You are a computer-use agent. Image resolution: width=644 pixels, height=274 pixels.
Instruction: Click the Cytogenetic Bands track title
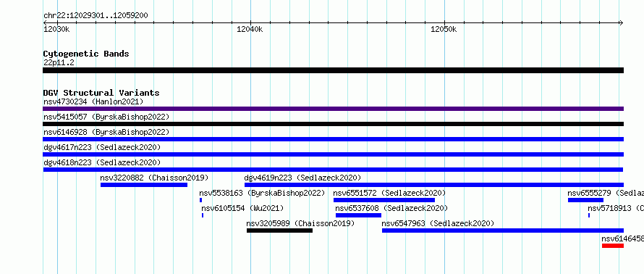pyautogui.click(x=86, y=54)
